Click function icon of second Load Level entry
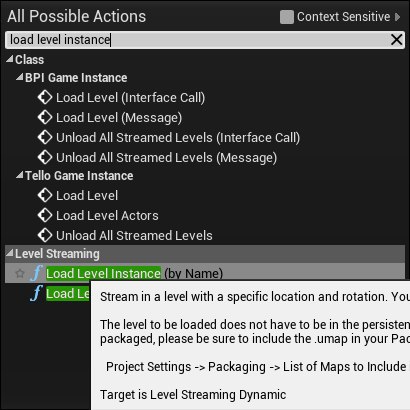 pyautogui.click(x=36, y=293)
